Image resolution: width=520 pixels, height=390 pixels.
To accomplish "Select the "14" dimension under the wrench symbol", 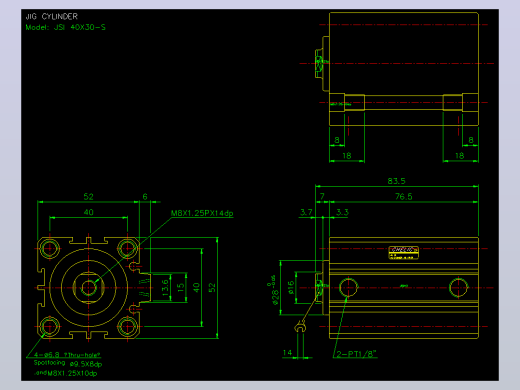I will tap(287, 353).
